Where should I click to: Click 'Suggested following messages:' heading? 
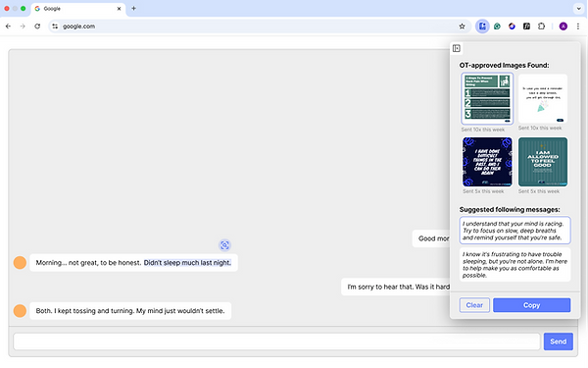click(510, 209)
